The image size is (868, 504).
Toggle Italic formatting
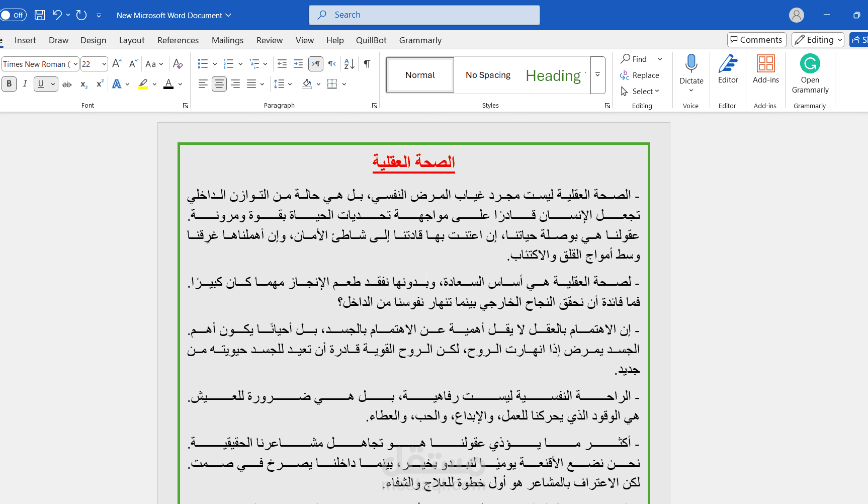coord(25,84)
